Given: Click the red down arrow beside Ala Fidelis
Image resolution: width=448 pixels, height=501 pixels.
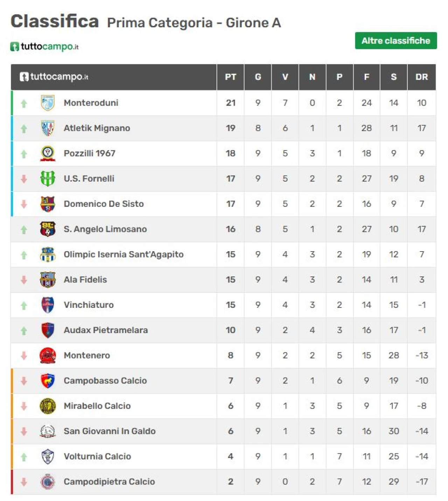Looking at the screenshot, I should tap(24, 280).
